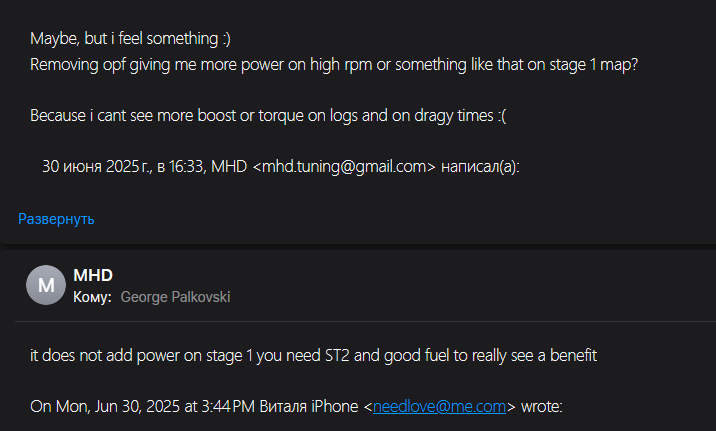Click 'Виталя iPhone' sender name in quote

(x=309, y=406)
